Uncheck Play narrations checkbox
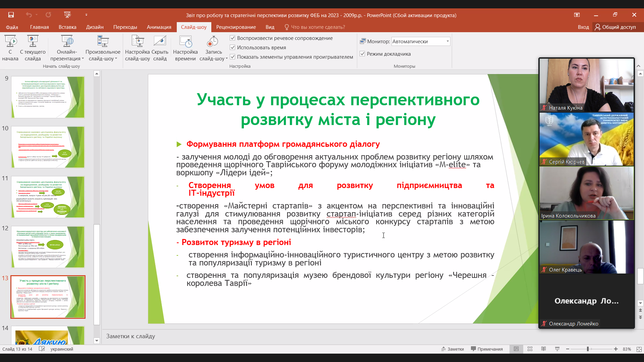 (x=232, y=38)
